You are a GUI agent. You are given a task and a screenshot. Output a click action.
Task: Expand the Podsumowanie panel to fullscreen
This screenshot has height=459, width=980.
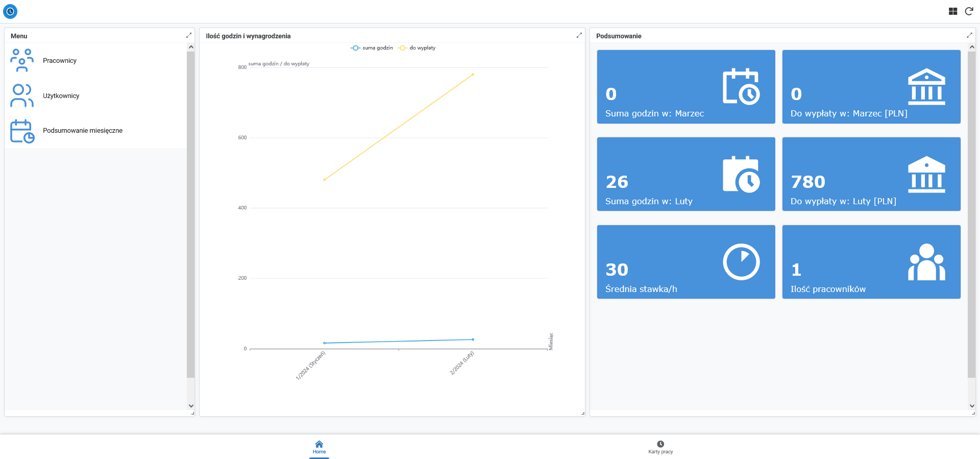pos(969,35)
